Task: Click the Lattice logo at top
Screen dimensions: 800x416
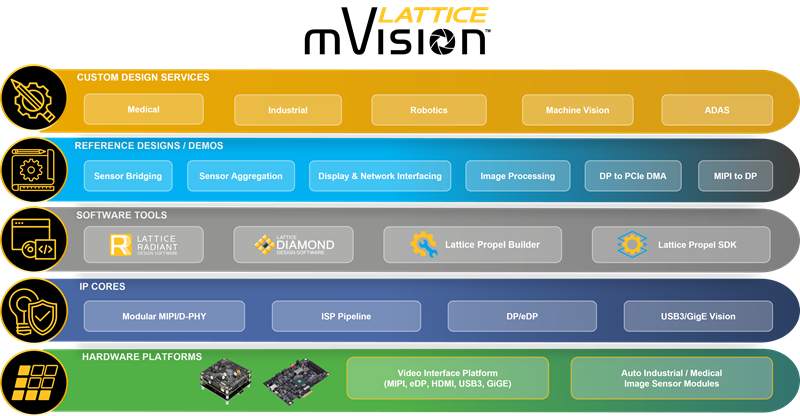Action: coord(432,15)
